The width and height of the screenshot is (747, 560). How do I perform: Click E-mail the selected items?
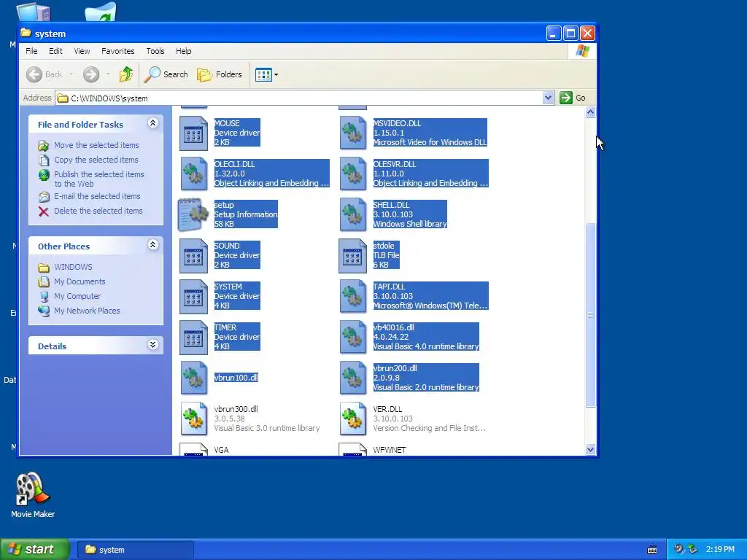pyautogui.click(x=97, y=196)
